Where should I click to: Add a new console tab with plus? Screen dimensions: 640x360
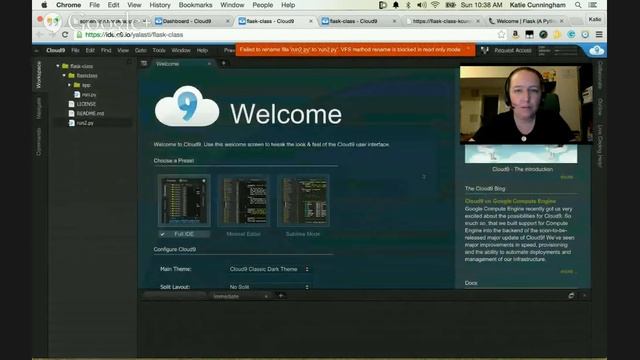point(281,296)
